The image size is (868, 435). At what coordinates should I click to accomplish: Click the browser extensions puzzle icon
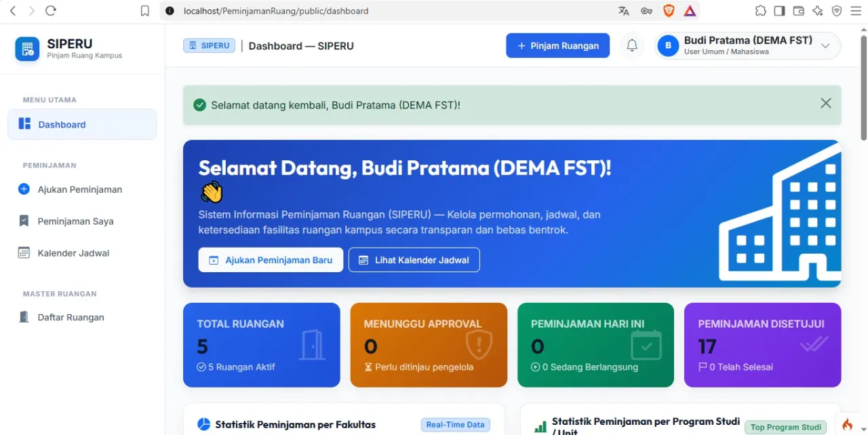click(x=761, y=11)
